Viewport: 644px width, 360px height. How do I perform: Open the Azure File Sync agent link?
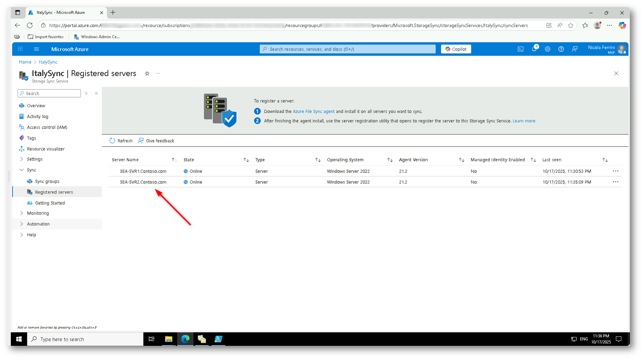[x=313, y=111]
